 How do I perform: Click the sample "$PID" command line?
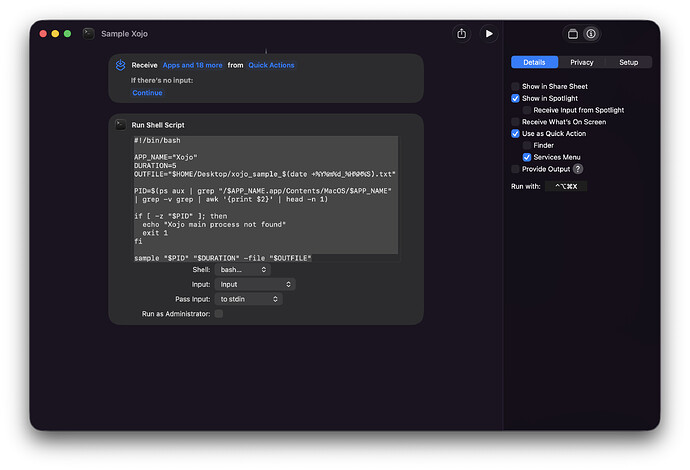coord(223,258)
